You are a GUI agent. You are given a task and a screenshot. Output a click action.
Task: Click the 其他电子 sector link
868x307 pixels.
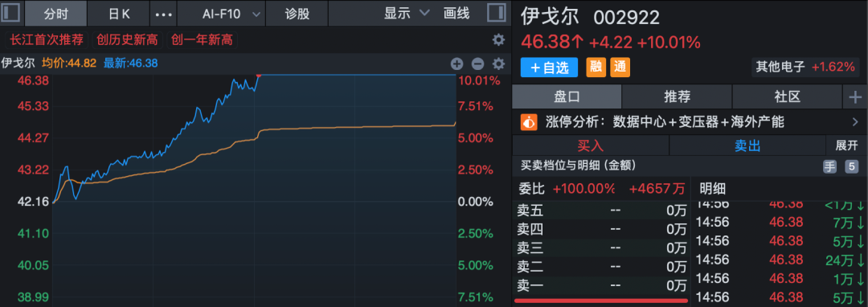[x=780, y=68]
